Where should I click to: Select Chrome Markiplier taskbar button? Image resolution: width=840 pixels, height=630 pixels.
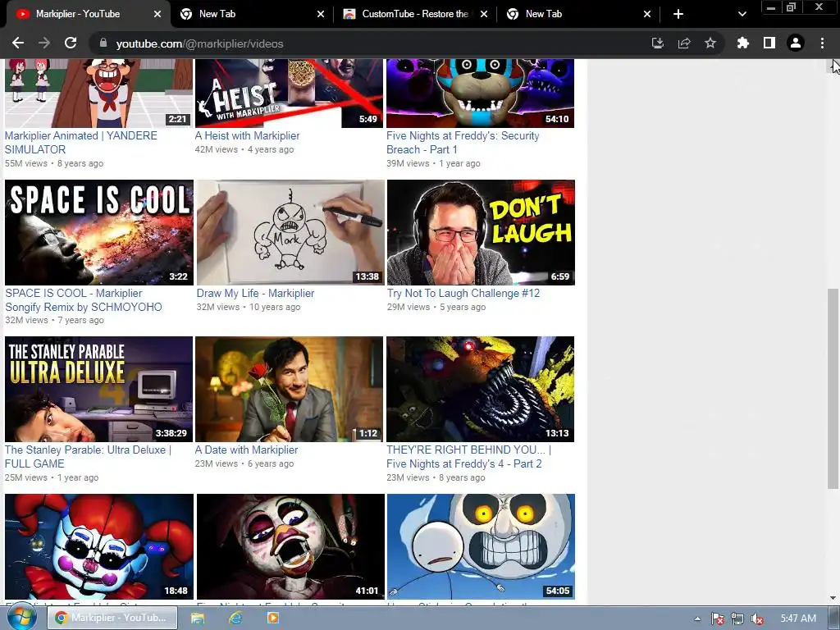112,618
